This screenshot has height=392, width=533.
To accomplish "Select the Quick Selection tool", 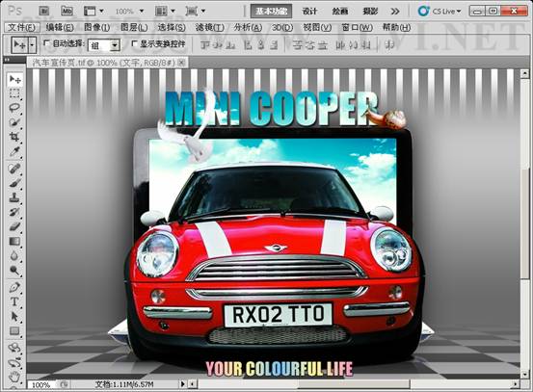I will (x=14, y=122).
